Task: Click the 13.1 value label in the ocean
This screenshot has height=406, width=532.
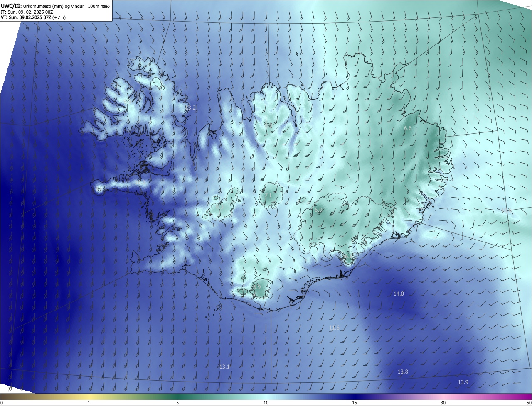Action: pyautogui.click(x=224, y=367)
